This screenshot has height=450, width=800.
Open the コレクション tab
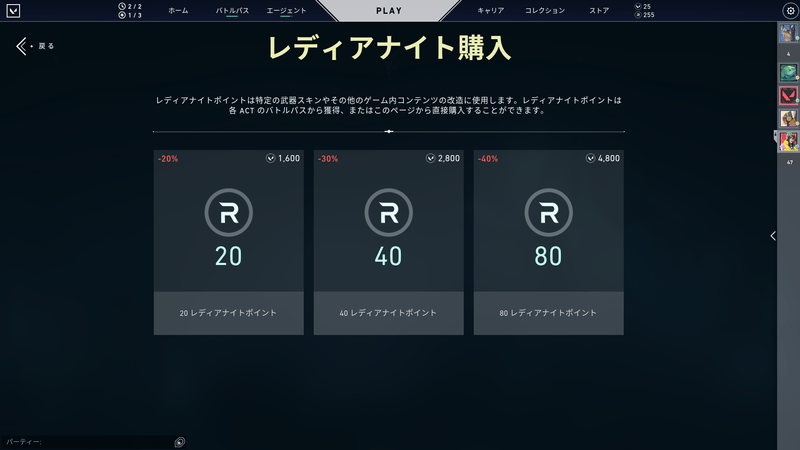point(545,11)
